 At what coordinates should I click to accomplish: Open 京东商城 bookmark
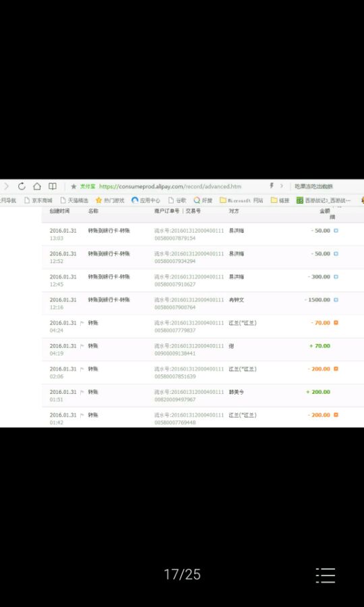click(x=38, y=200)
